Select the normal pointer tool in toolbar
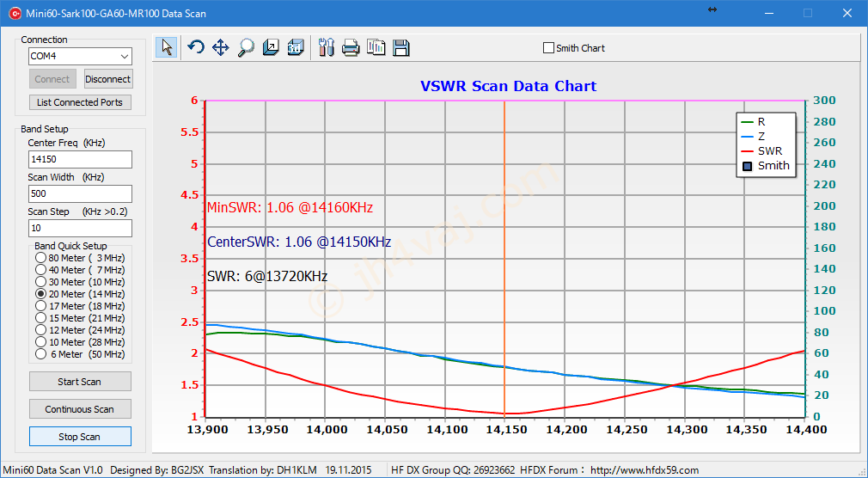Viewport: 868px width, 478px height. [166, 47]
